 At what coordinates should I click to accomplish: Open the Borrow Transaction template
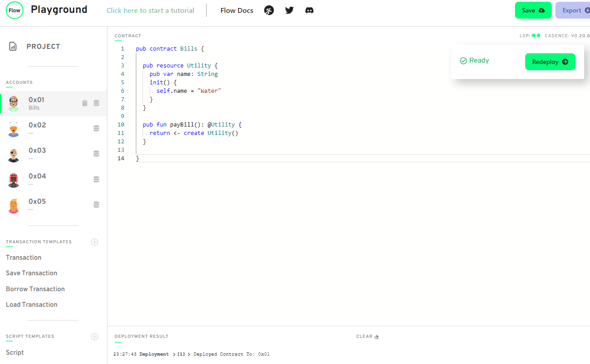[35, 289]
